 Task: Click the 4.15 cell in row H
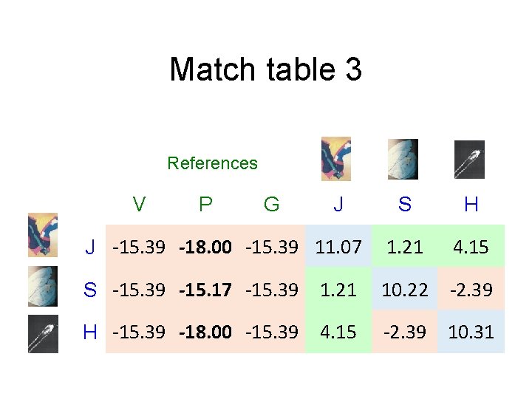tap(338, 332)
